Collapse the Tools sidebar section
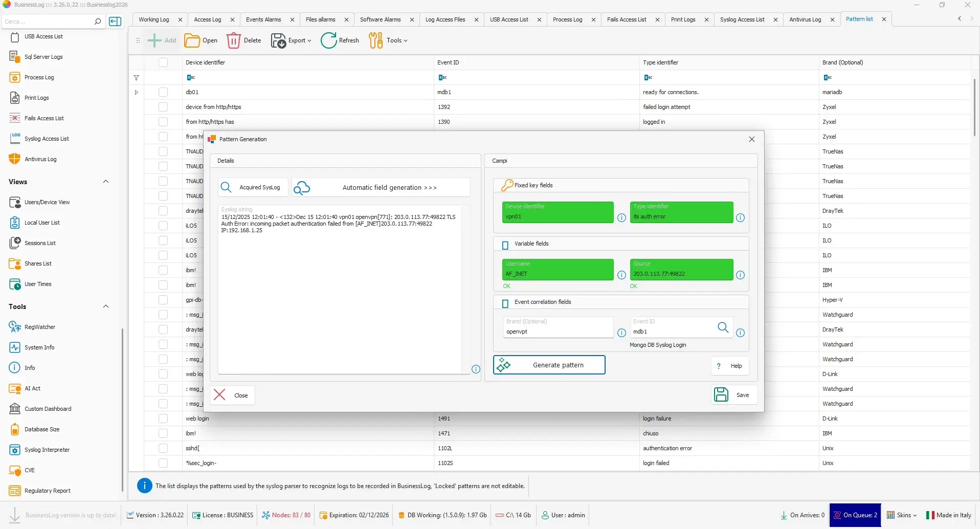Viewport: 980px width, 529px height. pos(106,306)
